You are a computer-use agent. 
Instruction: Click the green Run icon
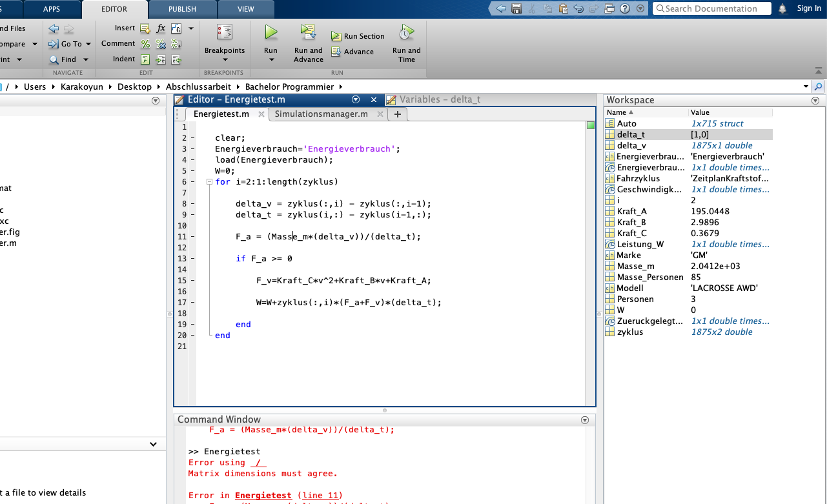271,33
